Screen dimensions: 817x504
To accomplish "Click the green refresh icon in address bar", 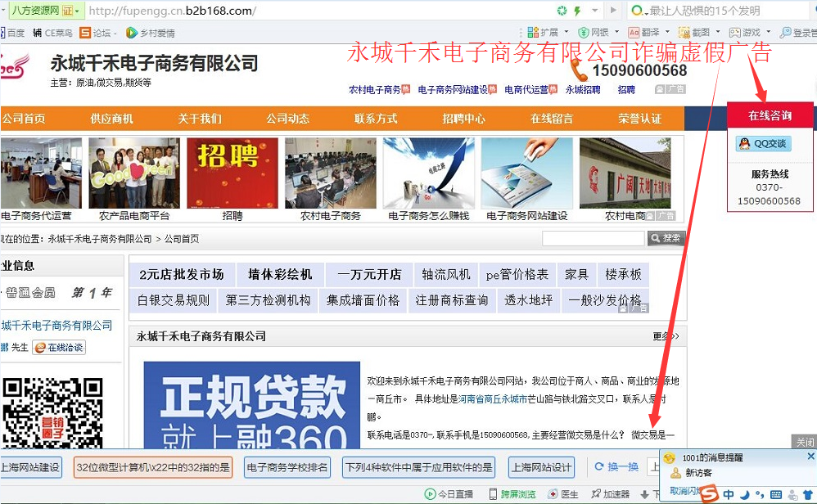I will point(562,11).
